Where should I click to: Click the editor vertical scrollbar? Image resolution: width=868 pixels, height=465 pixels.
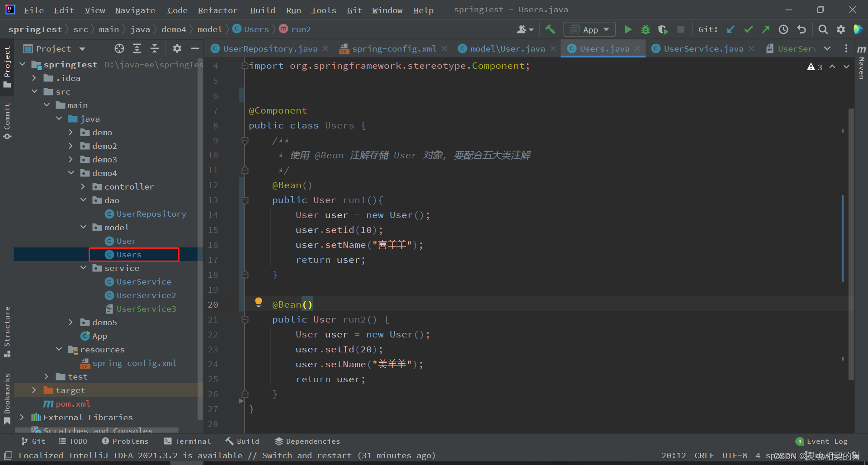click(851, 244)
